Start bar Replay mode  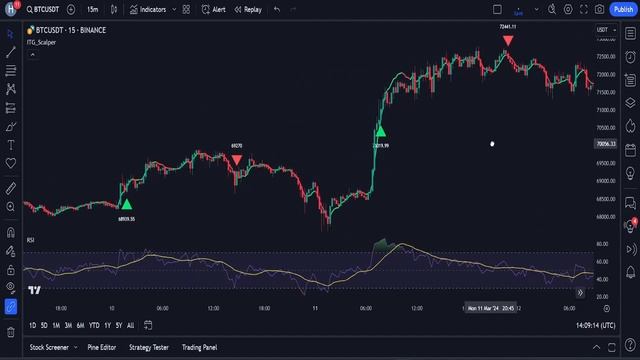point(248,9)
